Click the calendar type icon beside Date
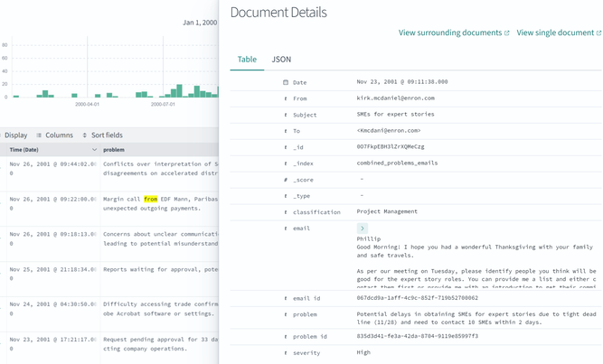The image size is (603, 364). coord(286,82)
